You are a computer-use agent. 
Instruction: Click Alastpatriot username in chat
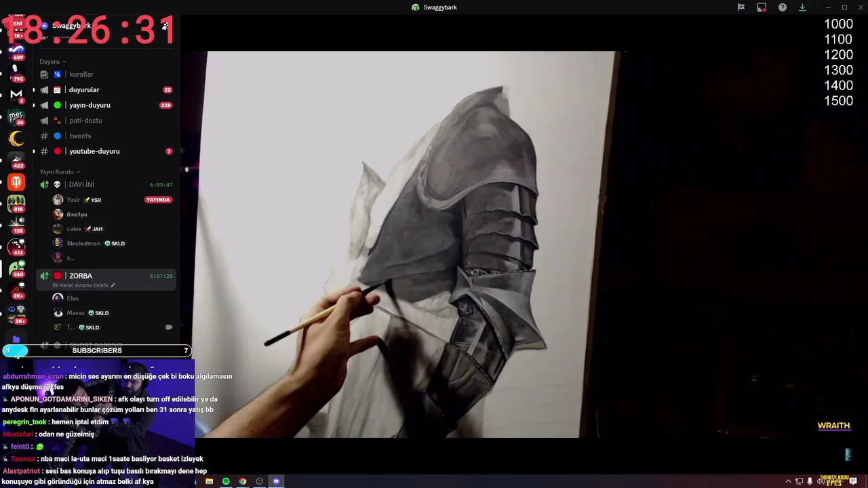click(x=21, y=471)
